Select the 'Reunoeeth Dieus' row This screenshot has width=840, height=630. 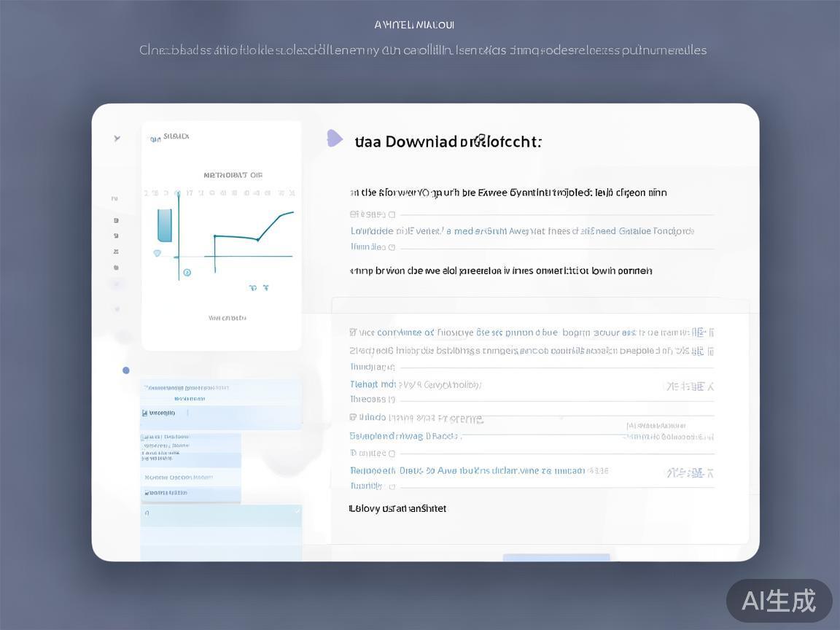[x=467, y=471]
